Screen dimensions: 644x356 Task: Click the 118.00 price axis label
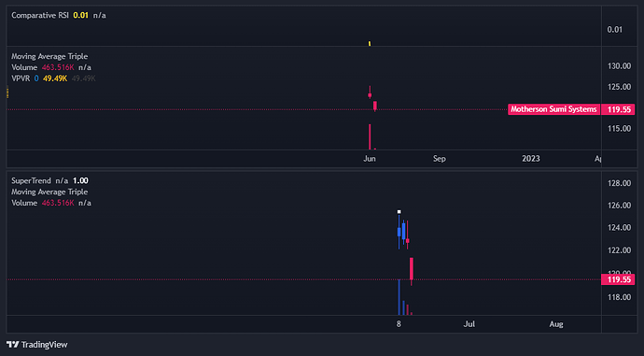[619, 297]
